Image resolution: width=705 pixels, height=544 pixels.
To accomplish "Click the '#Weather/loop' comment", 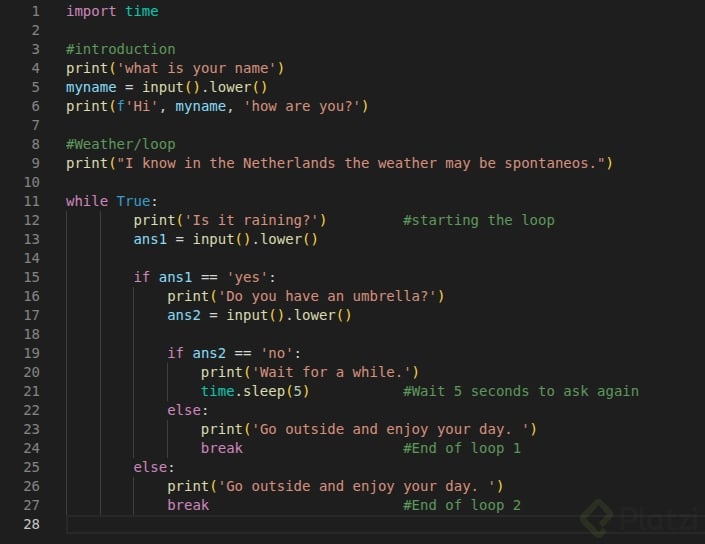I will tap(120, 144).
